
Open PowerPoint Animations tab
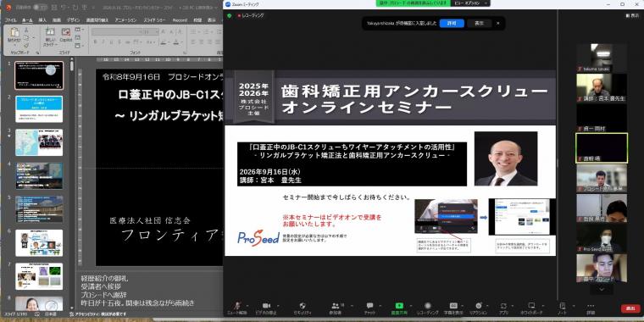(126, 19)
